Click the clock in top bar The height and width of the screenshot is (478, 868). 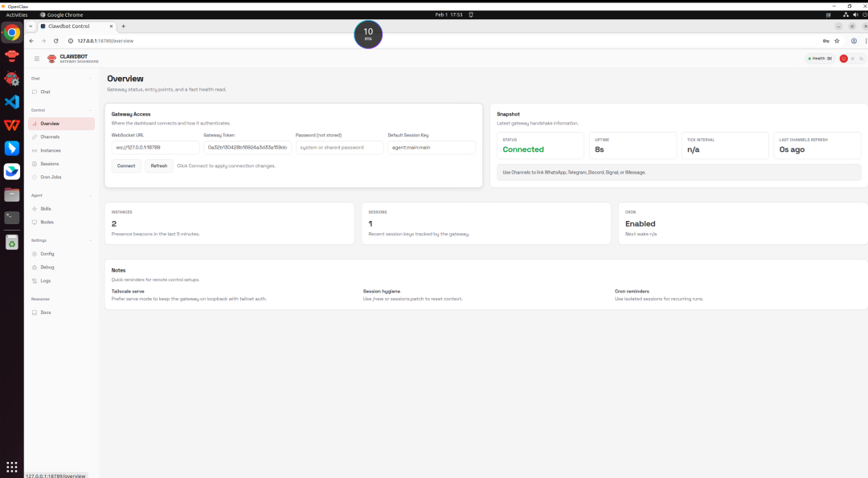tap(449, 15)
